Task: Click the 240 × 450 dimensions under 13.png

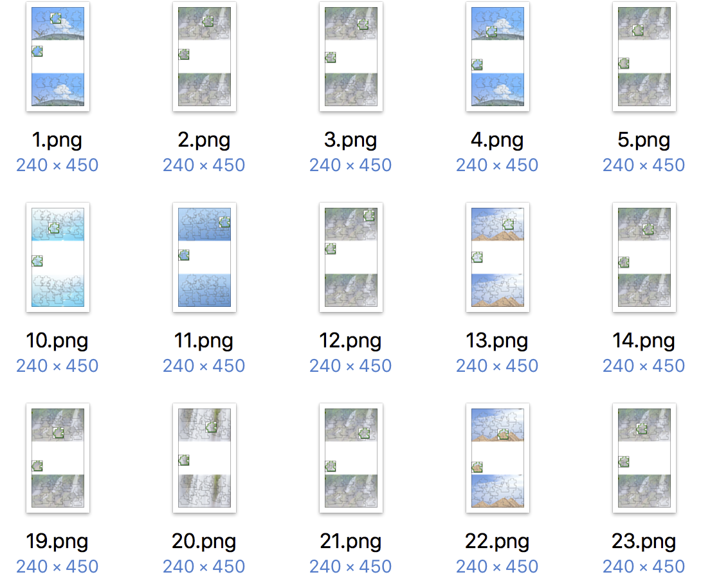Action: coord(497,366)
